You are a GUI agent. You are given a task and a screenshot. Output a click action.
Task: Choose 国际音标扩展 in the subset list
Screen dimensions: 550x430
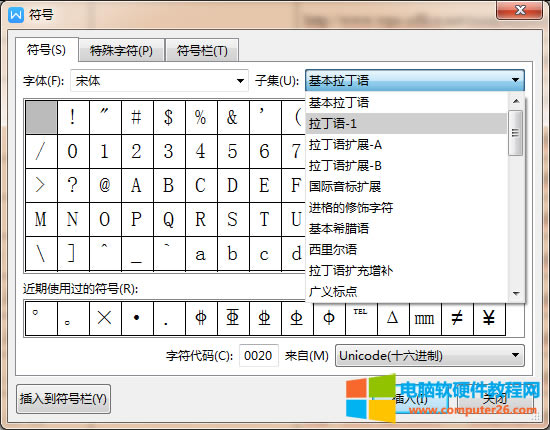click(406, 187)
